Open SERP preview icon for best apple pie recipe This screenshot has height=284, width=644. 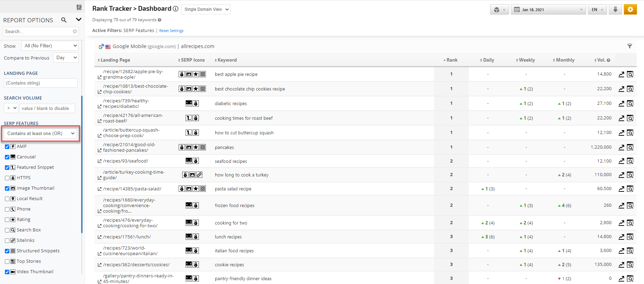tap(630, 74)
